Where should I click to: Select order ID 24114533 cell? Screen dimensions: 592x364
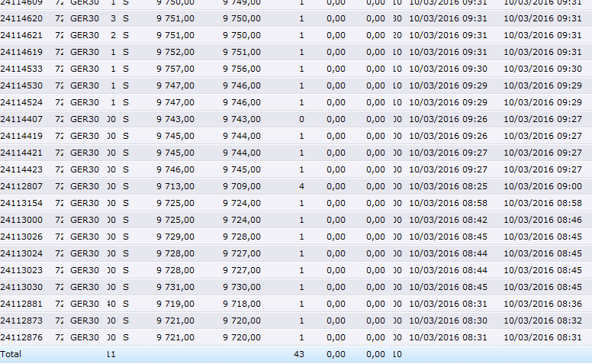click(x=21, y=69)
